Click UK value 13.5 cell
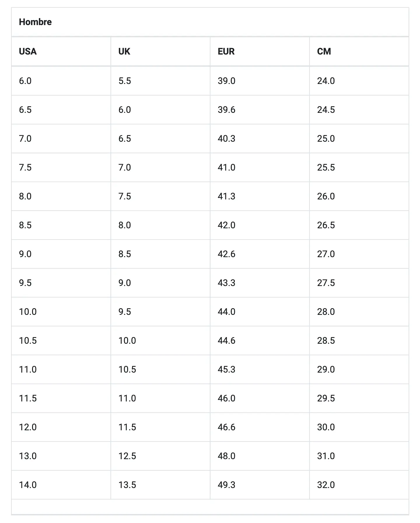Screen dimensions: 420x523 pos(160,485)
